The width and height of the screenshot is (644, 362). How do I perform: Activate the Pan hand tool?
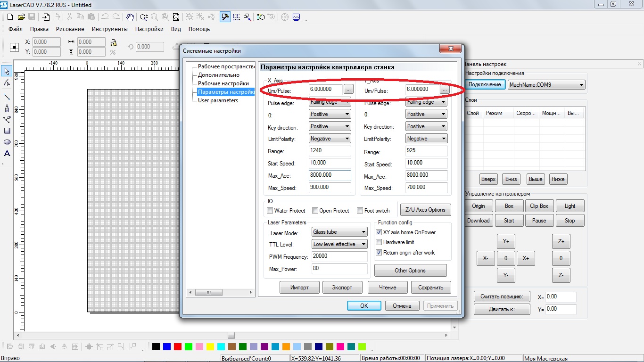(130, 17)
